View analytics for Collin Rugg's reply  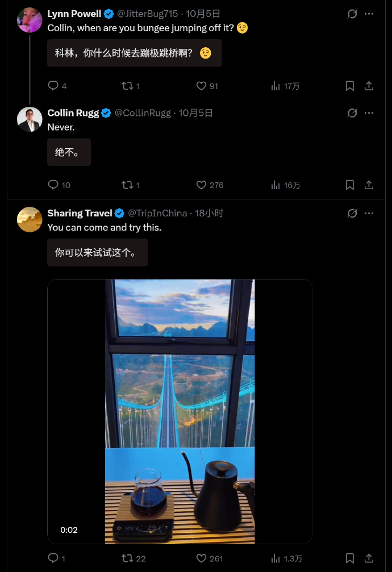(x=276, y=185)
